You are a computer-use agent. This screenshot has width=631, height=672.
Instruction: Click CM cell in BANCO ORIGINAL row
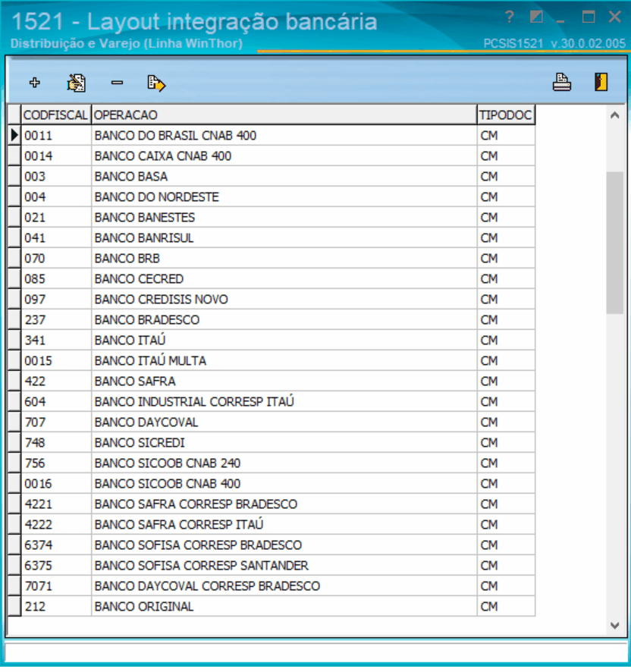click(x=506, y=607)
